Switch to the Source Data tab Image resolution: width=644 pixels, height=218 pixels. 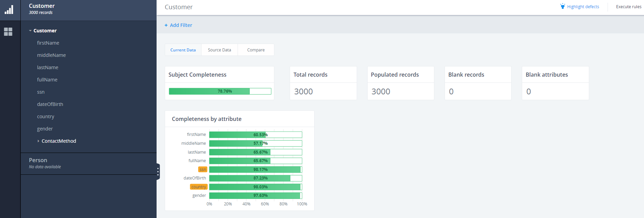pyautogui.click(x=220, y=50)
